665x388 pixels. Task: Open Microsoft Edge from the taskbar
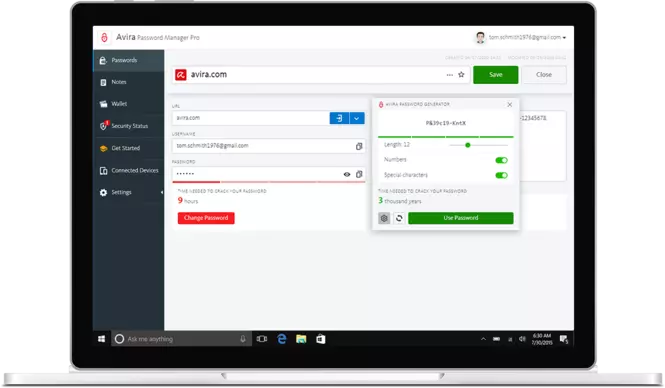282,339
